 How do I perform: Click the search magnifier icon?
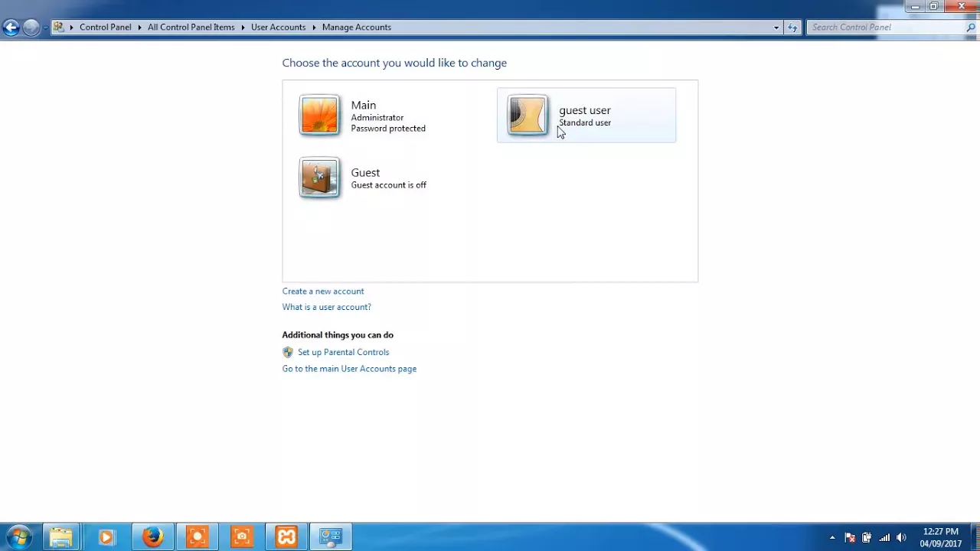click(971, 28)
